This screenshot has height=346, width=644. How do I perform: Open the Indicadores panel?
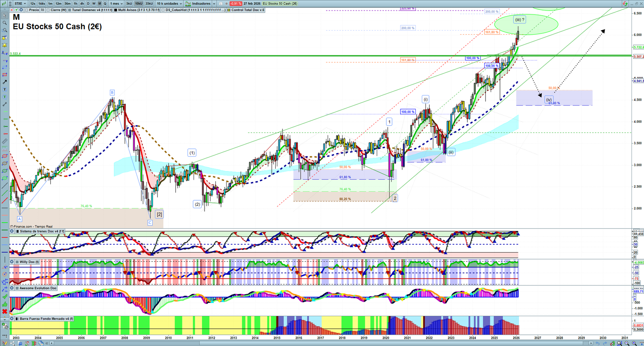[198, 4]
